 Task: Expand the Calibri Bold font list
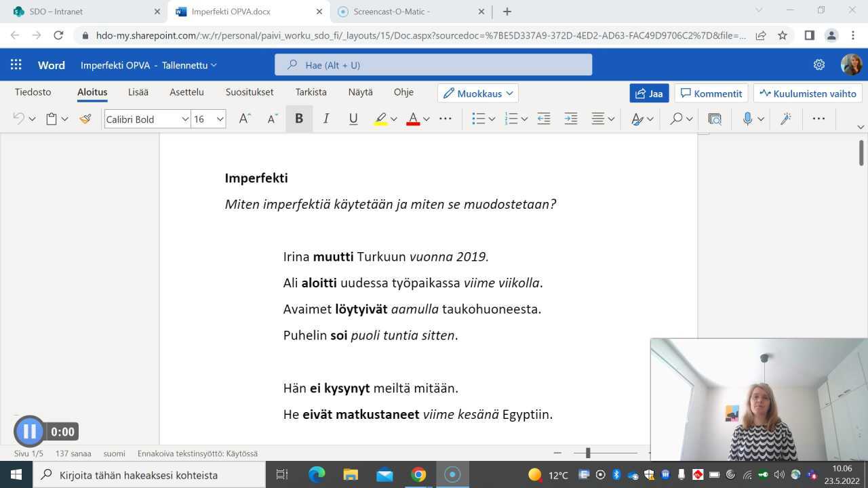click(x=186, y=119)
